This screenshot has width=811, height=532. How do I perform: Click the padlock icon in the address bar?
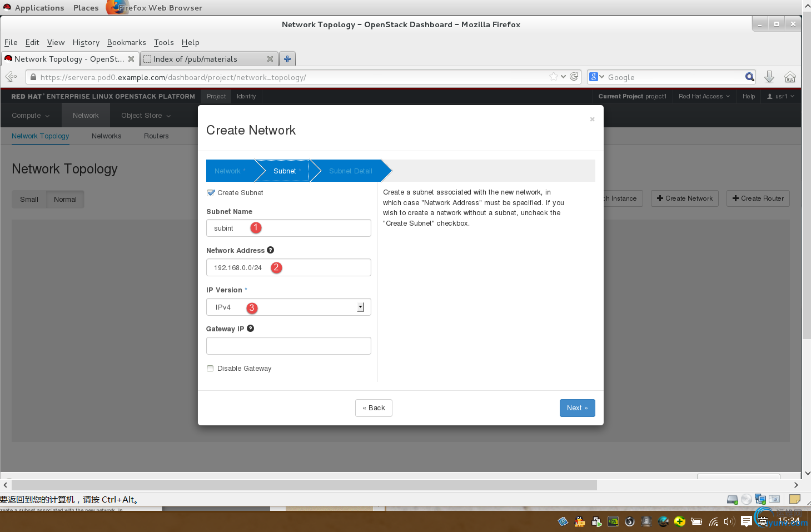pos(33,77)
